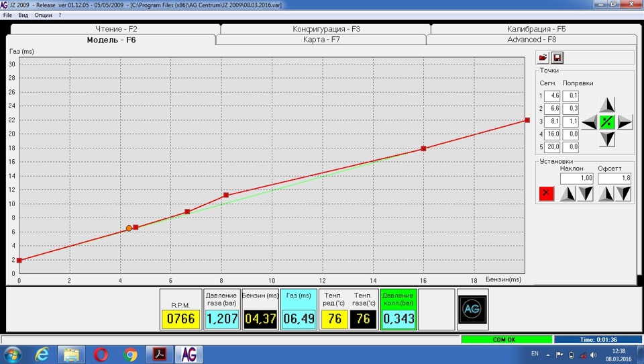Move point down with down arrow
The width and height of the screenshot is (644, 364).
pyautogui.click(x=607, y=140)
